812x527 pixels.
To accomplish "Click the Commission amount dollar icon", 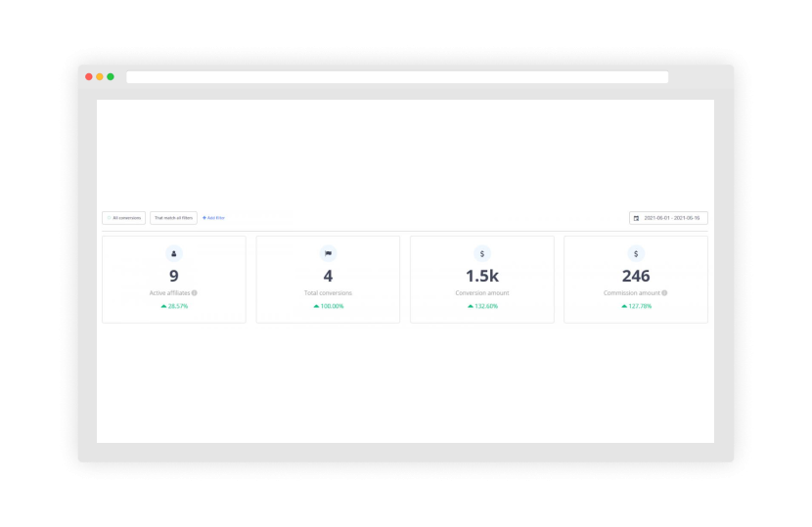I will click(636, 253).
